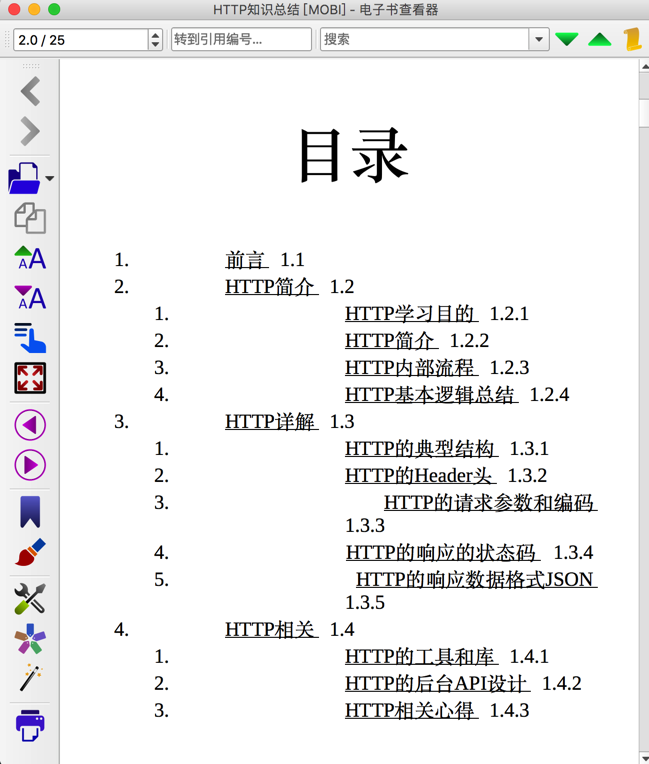Viewport: 649px width, 764px height.
Task: Click the Copy to clipboard icon
Action: [x=30, y=218]
